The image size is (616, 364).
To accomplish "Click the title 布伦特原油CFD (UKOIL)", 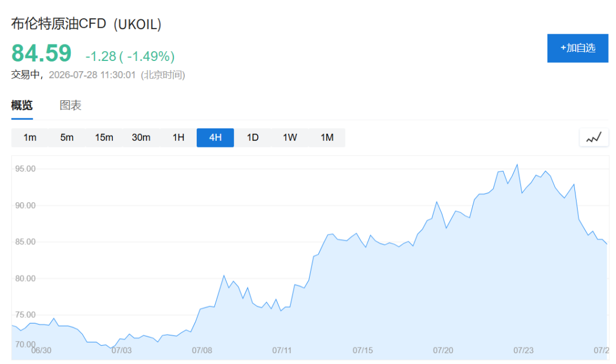I will pyautogui.click(x=86, y=24).
